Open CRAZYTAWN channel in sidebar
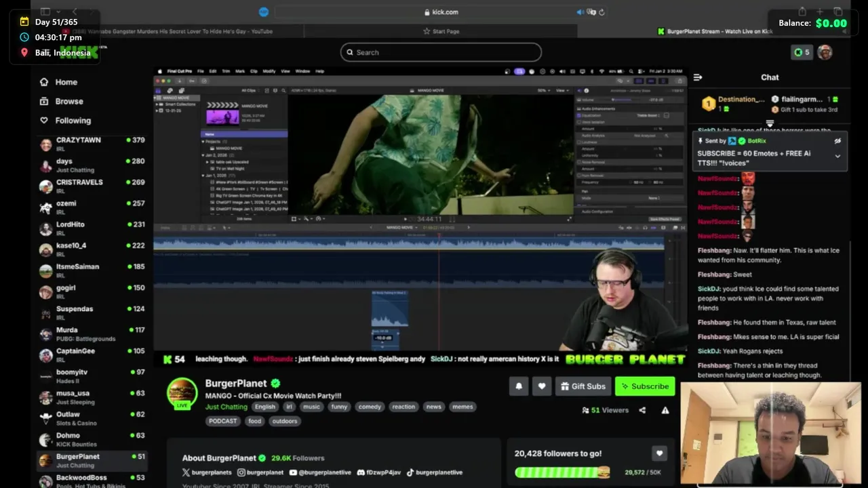 tap(92, 144)
